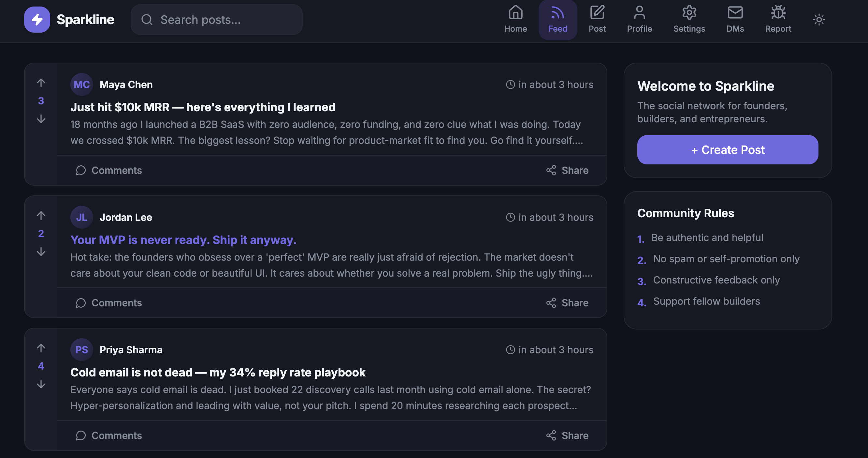
Task: Open "Your MVP is never ready" post title
Action: [x=183, y=240]
